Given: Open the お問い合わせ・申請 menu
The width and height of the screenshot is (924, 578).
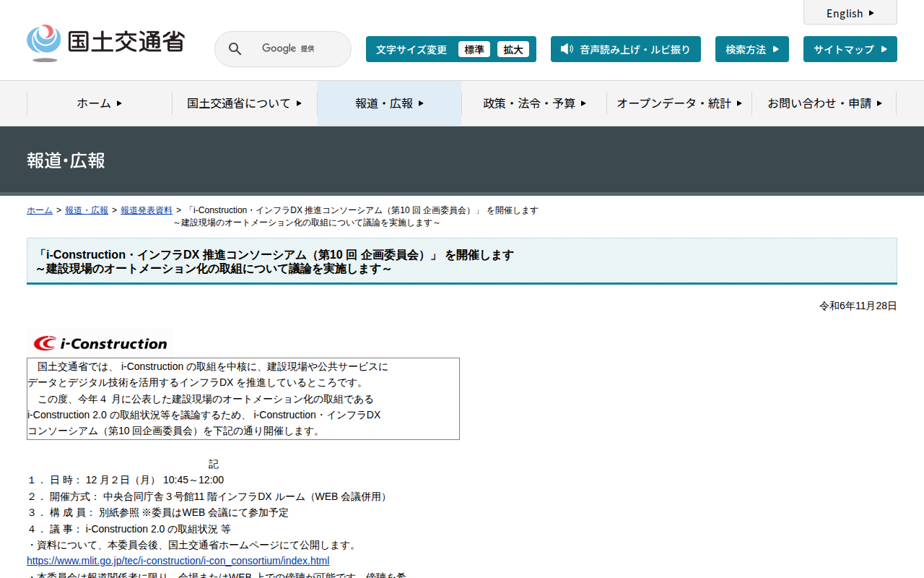Looking at the screenshot, I should pos(824,103).
